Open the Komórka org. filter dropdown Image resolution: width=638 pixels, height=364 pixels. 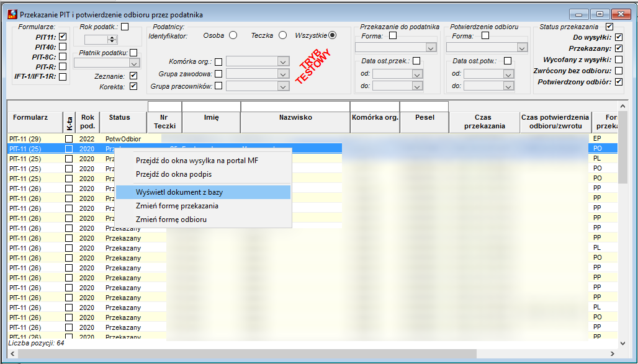click(283, 62)
